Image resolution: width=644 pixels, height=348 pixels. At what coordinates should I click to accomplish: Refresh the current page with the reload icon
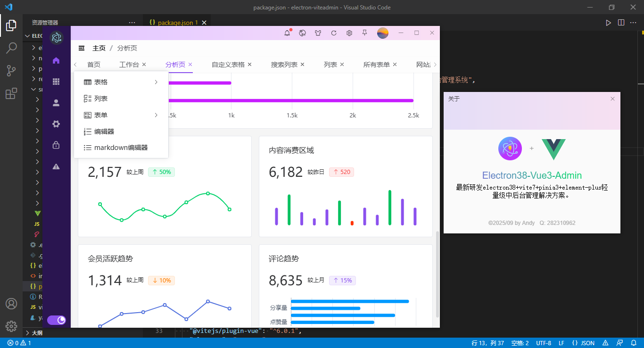(x=334, y=33)
